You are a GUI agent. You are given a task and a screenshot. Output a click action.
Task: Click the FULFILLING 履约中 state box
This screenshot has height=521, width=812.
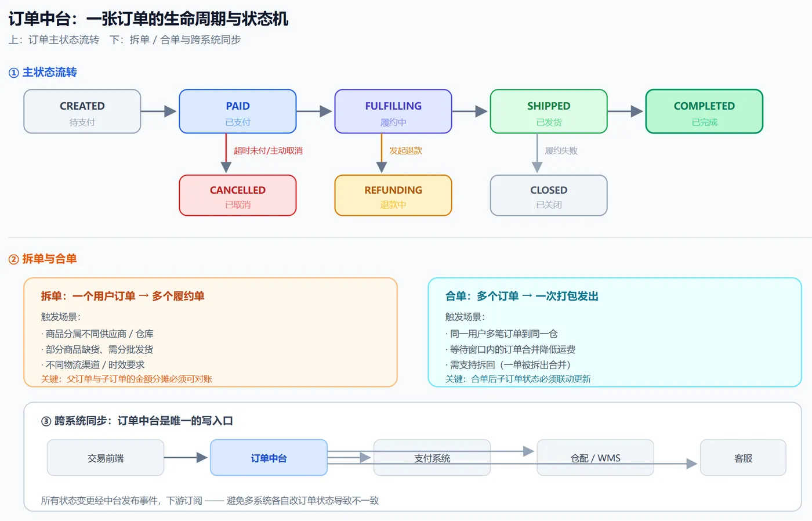pos(393,111)
